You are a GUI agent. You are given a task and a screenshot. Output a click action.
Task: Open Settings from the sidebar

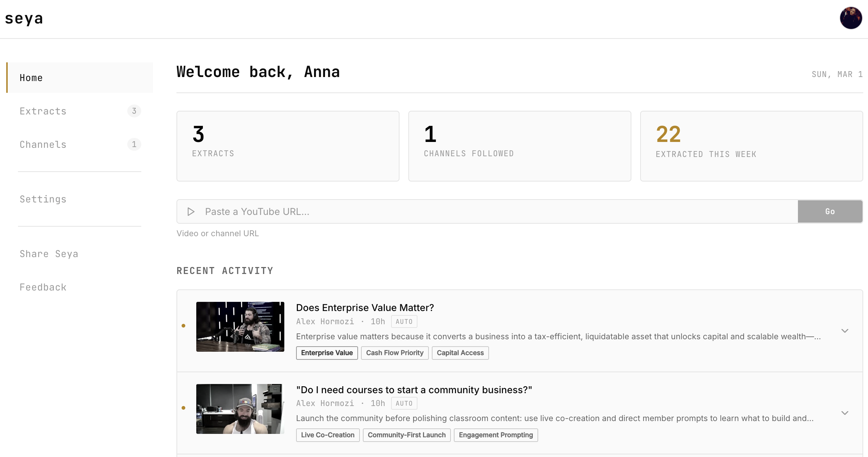point(43,199)
